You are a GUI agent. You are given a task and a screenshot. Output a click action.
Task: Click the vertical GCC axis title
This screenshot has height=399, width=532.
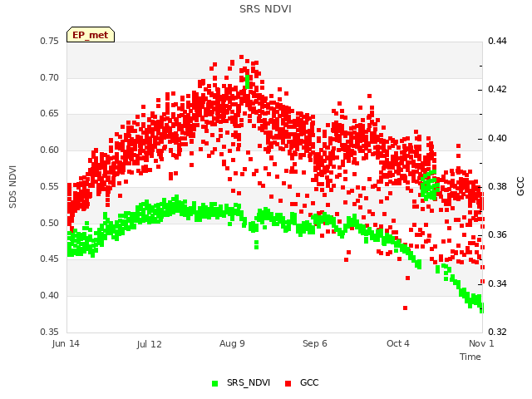pos(520,186)
